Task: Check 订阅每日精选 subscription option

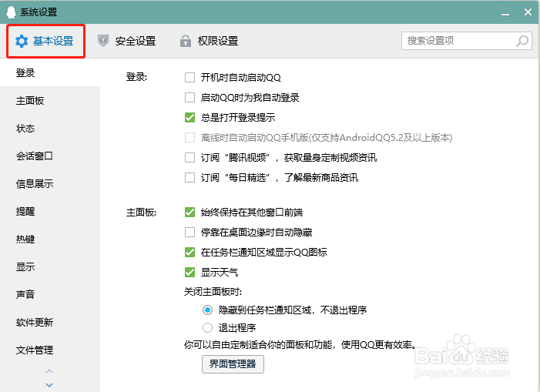Action: [190, 178]
